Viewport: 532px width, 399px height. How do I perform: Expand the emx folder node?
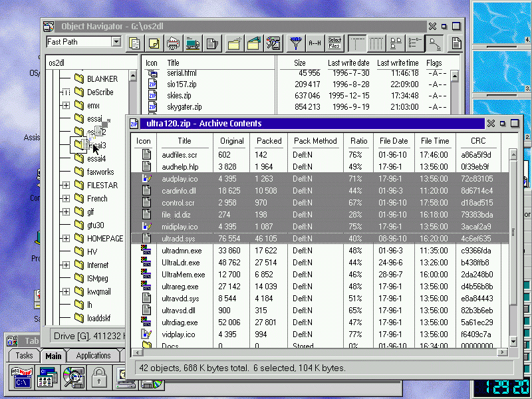(66, 106)
